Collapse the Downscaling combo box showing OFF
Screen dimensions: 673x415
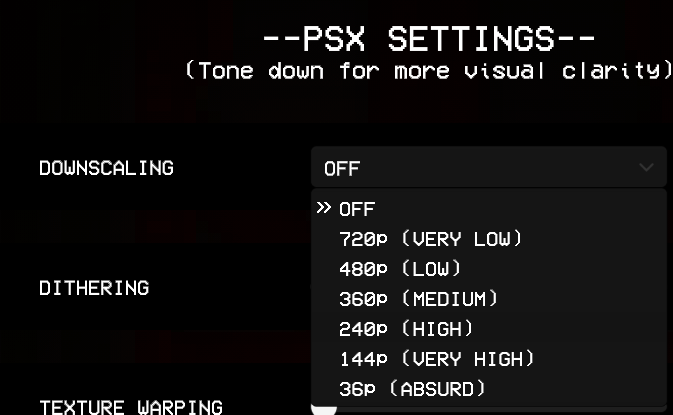pyautogui.click(x=488, y=167)
